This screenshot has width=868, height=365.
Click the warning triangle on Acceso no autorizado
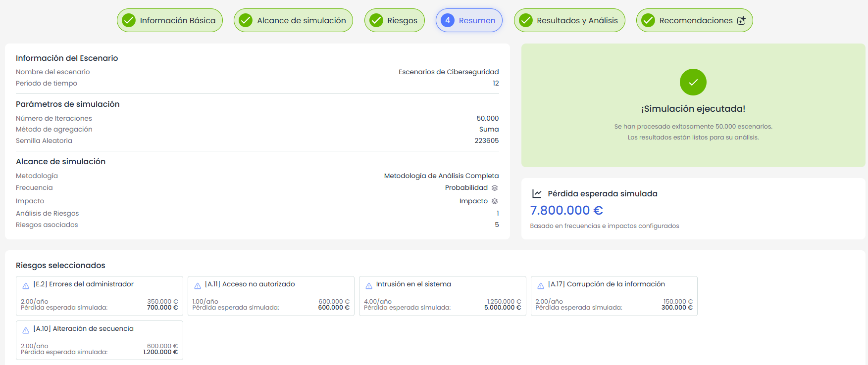[x=198, y=286]
